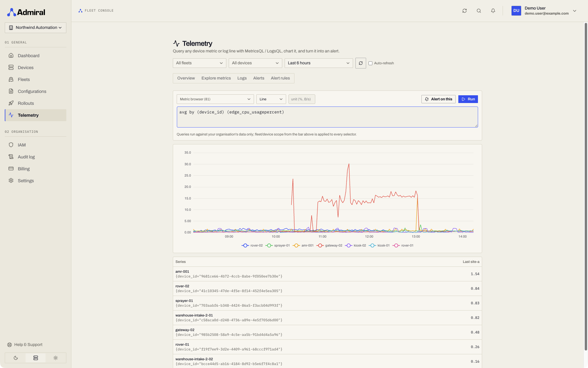This screenshot has height=368, width=588.
Task: Enable Auto-refresh checkbox
Action: [370, 63]
